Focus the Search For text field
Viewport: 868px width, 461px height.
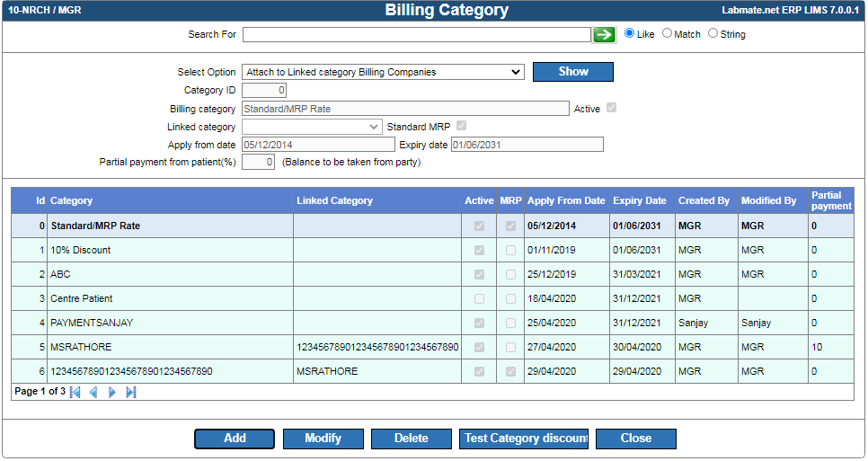click(x=417, y=34)
